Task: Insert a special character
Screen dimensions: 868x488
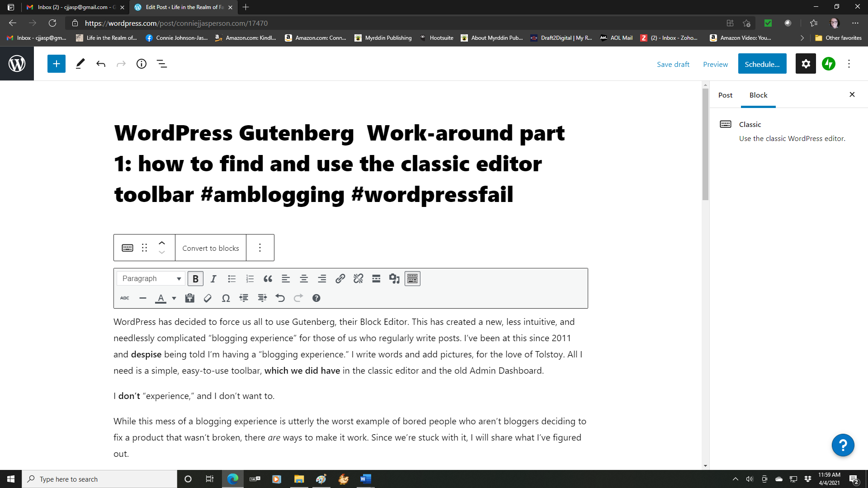Action: point(226,298)
